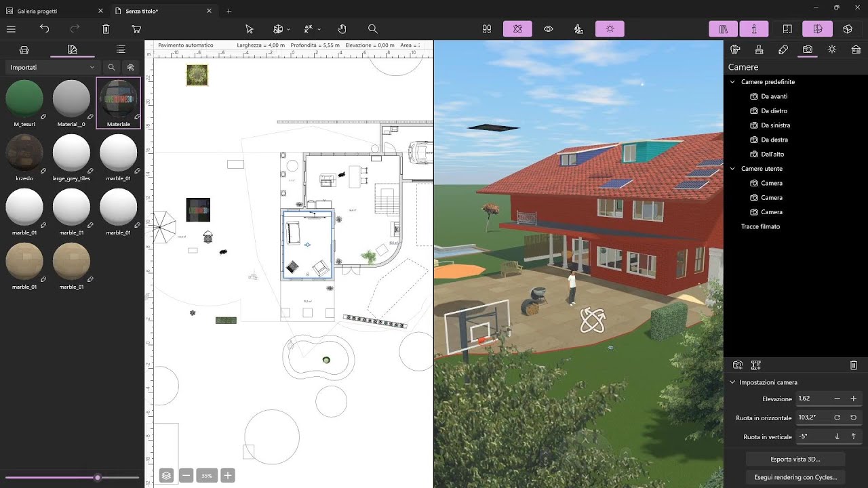Open the Importati category dropdown
868x488 pixels.
click(52, 67)
